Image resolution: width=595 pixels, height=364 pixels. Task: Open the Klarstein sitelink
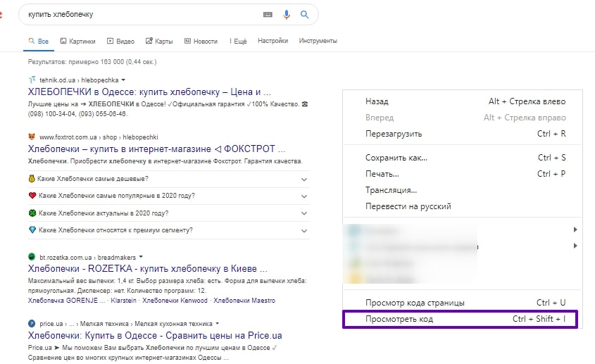point(123,300)
